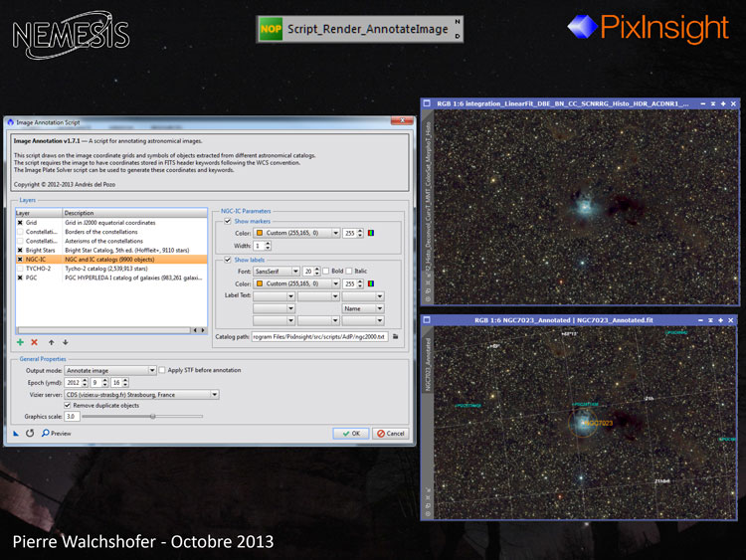Close the Image Annotation Script dialog
746x560 pixels.
(402, 120)
